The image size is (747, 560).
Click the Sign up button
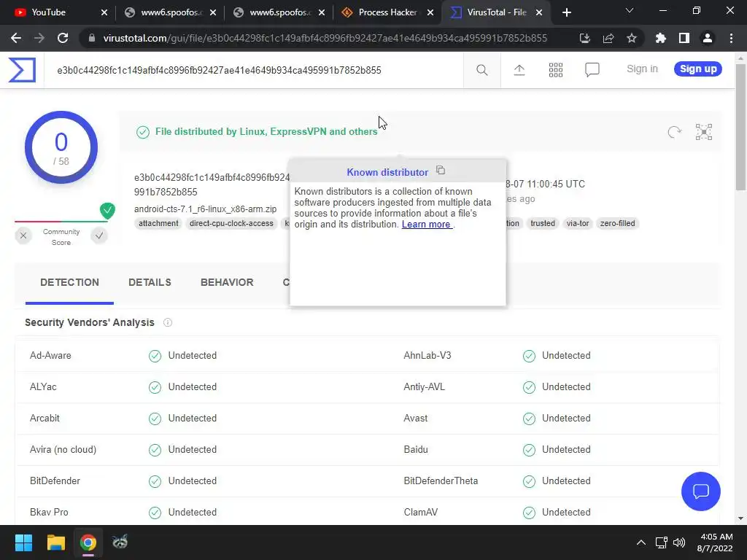click(x=698, y=69)
